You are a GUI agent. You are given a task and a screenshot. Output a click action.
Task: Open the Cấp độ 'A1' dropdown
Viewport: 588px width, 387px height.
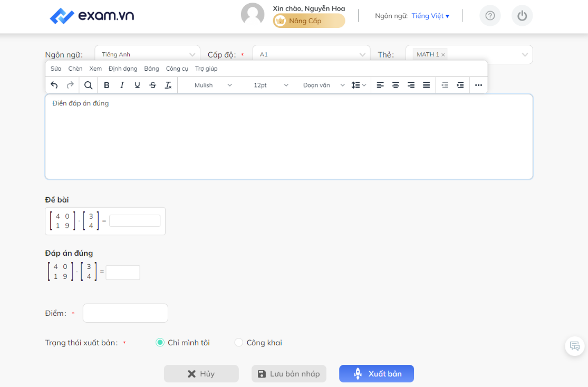(311, 54)
